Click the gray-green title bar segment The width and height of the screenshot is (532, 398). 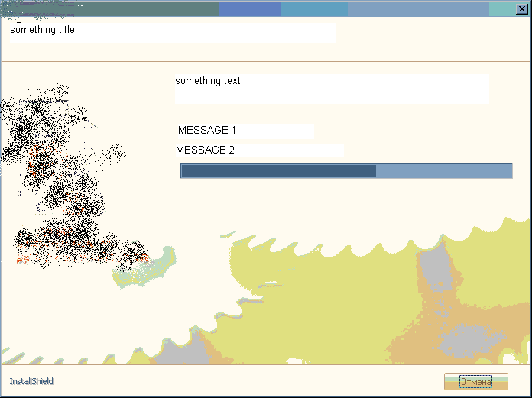tap(115, 9)
